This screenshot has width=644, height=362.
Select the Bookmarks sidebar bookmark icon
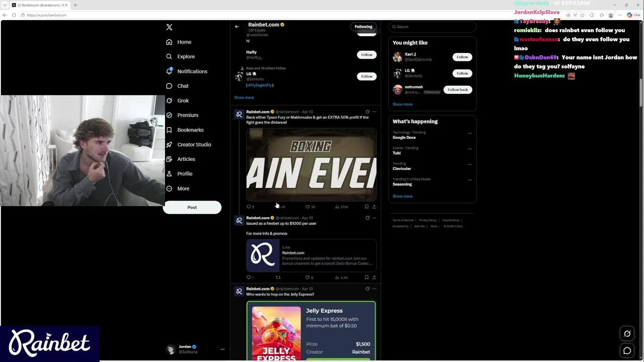[169, 130]
